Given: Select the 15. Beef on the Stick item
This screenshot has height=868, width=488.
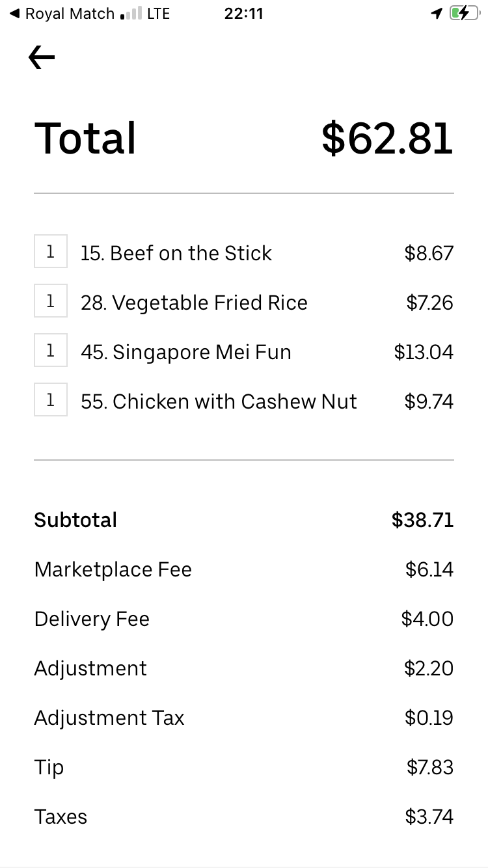Looking at the screenshot, I should (x=176, y=253).
